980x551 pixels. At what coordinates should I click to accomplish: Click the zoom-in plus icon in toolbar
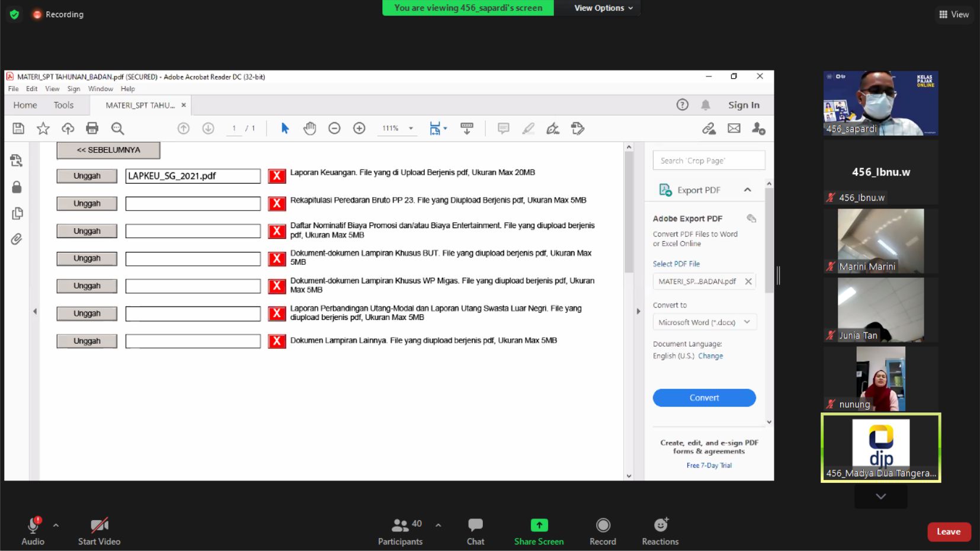(359, 129)
